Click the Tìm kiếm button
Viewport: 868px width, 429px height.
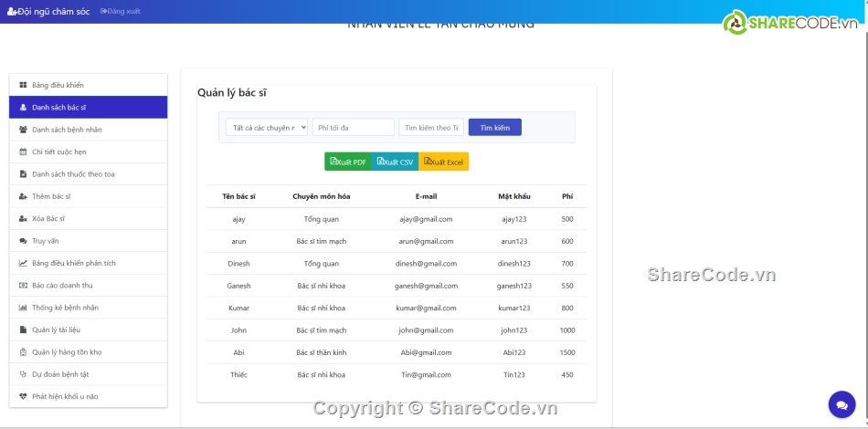tap(495, 127)
